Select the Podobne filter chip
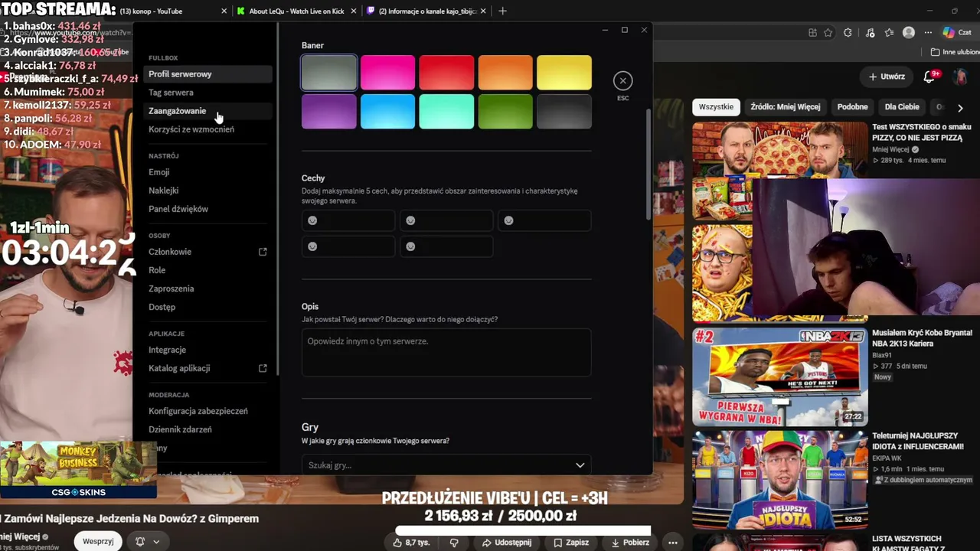 point(852,107)
